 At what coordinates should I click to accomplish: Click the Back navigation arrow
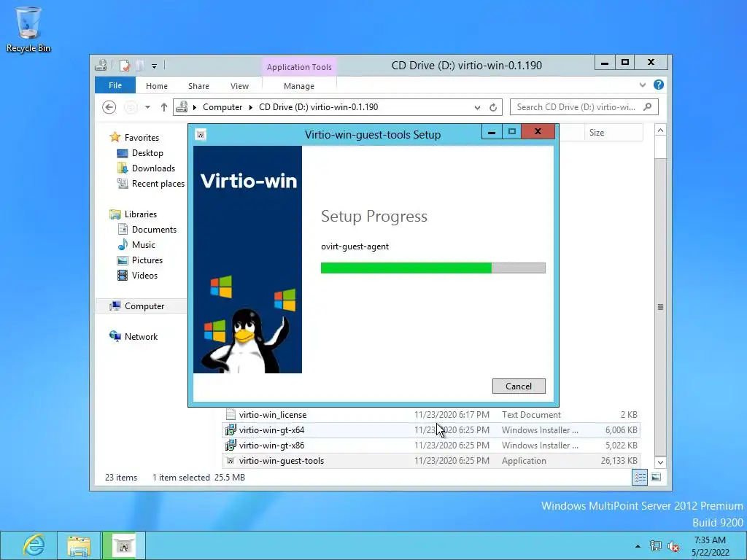(x=109, y=107)
